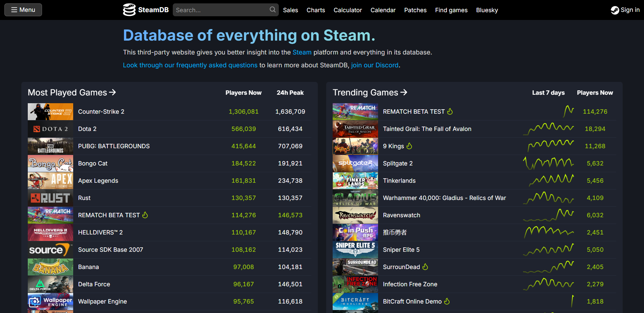Open the Calendar page
The image size is (644, 313).
(x=383, y=10)
